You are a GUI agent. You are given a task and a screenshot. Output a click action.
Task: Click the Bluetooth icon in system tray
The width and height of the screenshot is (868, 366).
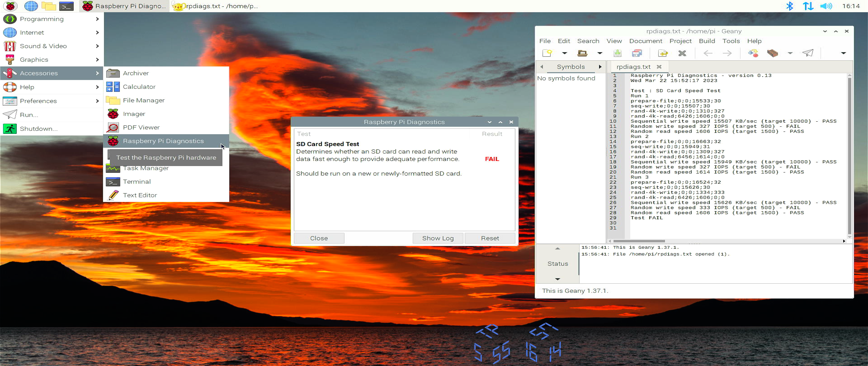(790, 6)
